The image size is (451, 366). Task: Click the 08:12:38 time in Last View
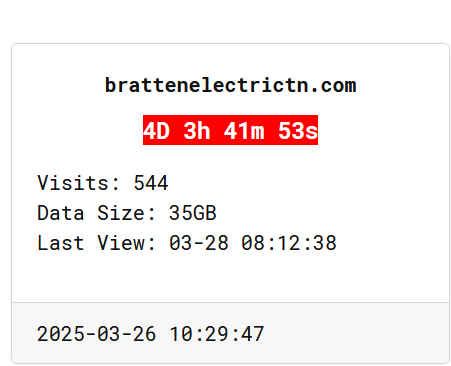tap(289, 243)
